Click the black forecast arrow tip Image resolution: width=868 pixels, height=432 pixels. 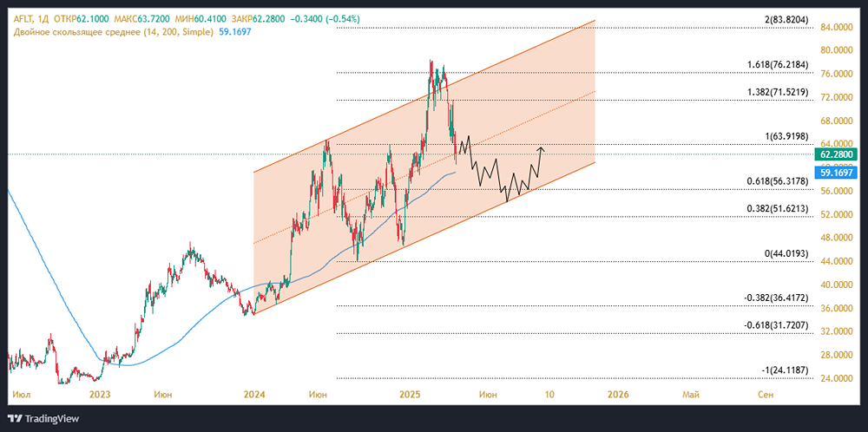click(x=541, y=148)
